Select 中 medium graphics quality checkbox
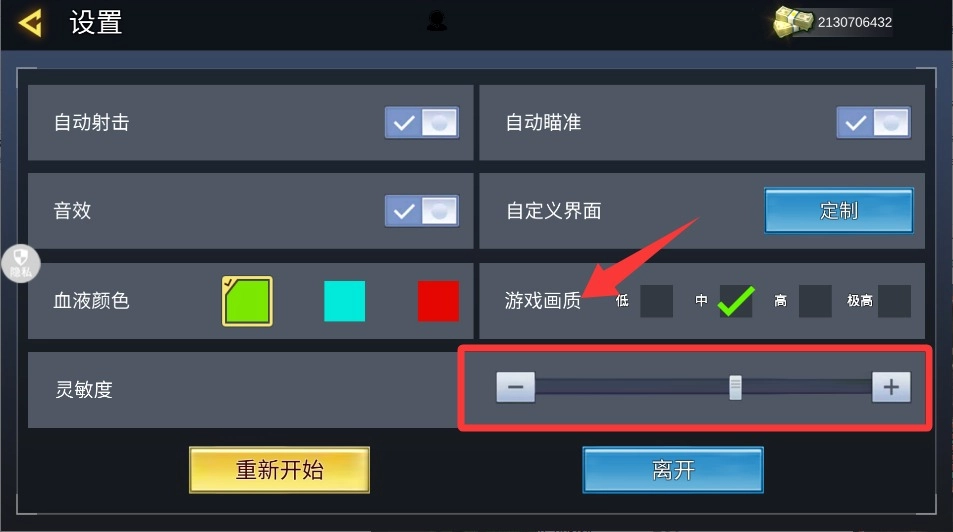The width and height of the screenshot is (953, 532). click(x=735, y=301)
